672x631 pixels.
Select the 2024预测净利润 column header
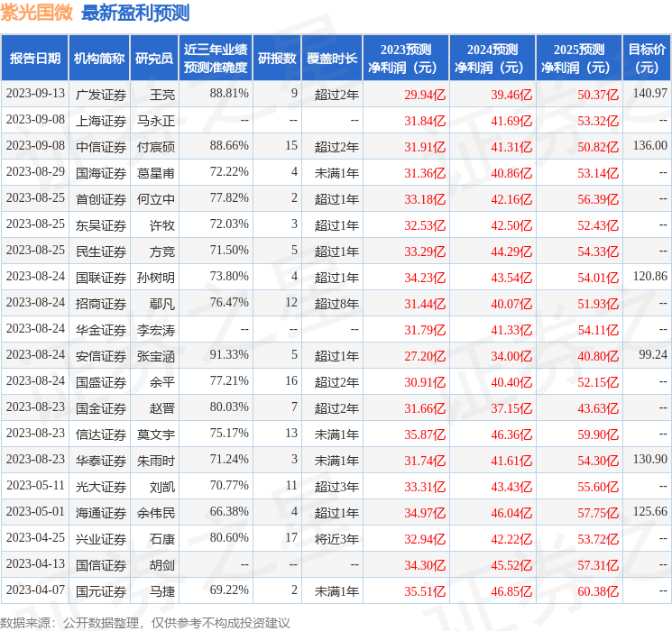click(x=492, y=59)
